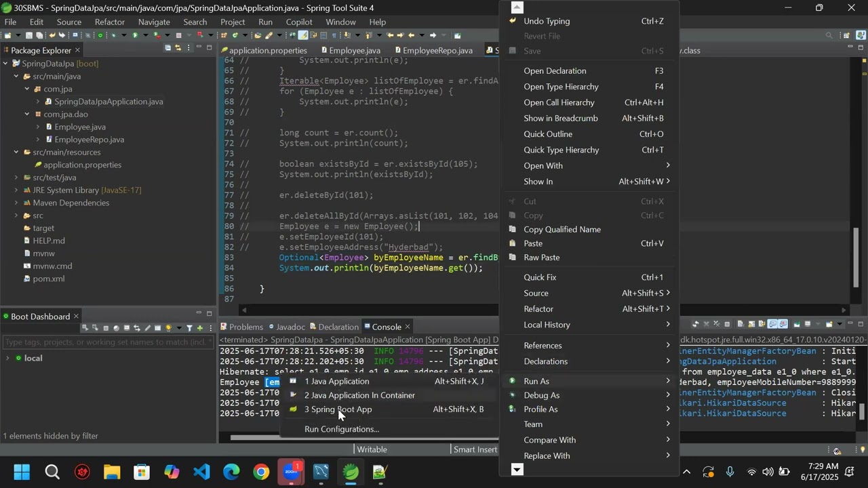This screenshot has height=488, width=868.
Task: Open the Source menu in the menu bar
Action: [x=69, y=22]
